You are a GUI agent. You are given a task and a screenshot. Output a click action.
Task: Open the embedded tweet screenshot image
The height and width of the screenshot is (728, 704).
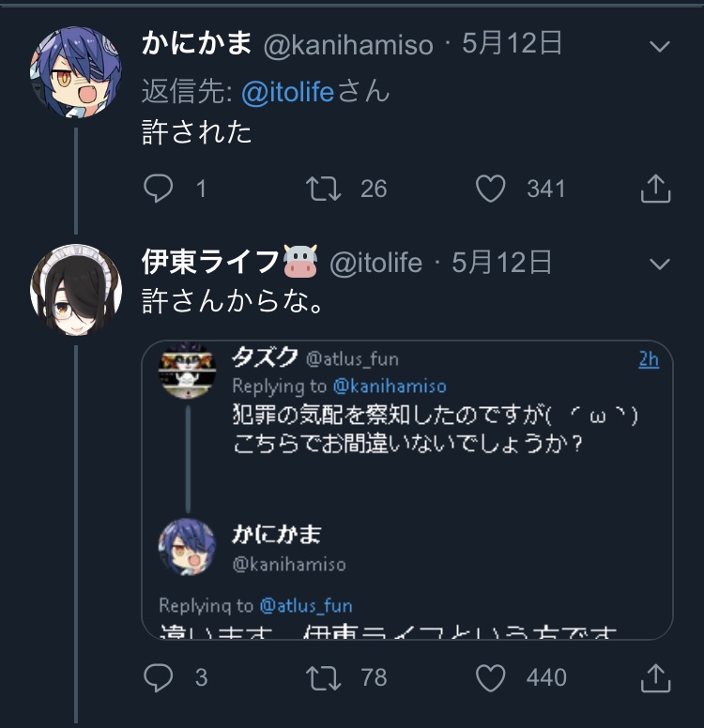pos(407,490)
